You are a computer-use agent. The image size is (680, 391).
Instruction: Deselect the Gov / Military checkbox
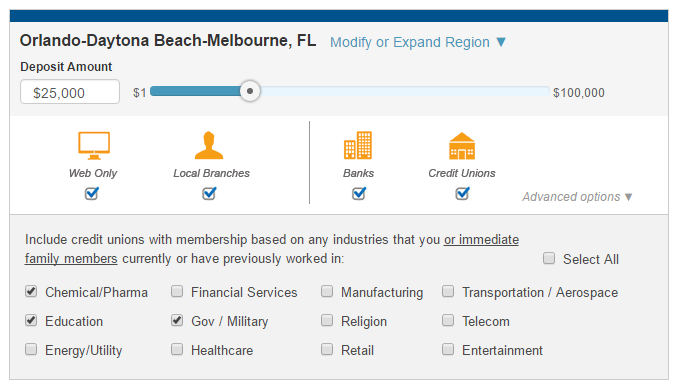click(x=177, y=320)
